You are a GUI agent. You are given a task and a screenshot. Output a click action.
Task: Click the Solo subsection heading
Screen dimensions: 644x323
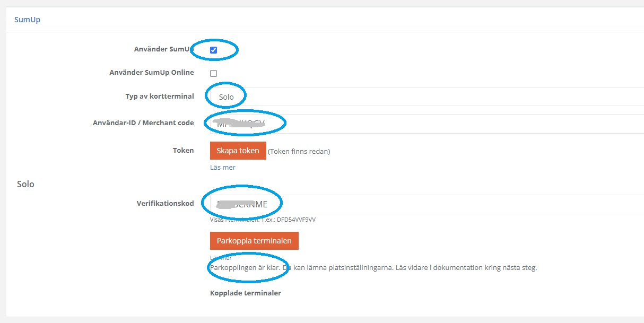[25, 184]
